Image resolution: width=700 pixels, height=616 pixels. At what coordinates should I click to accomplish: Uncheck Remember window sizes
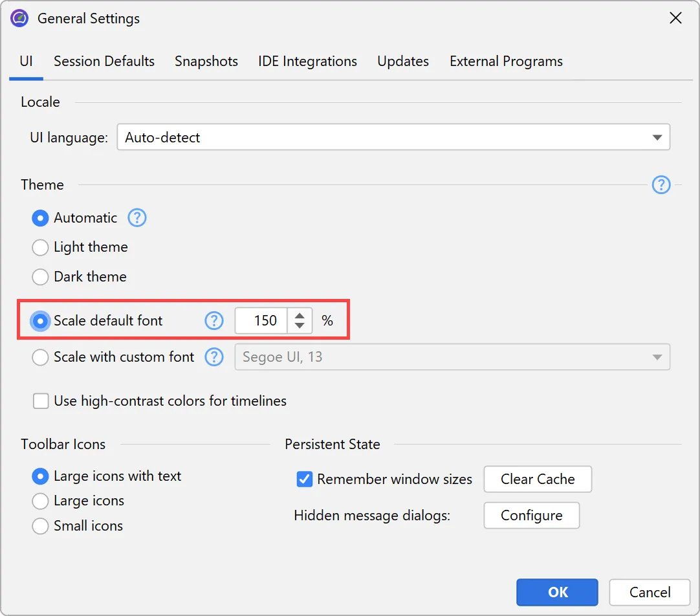(305, 479)
